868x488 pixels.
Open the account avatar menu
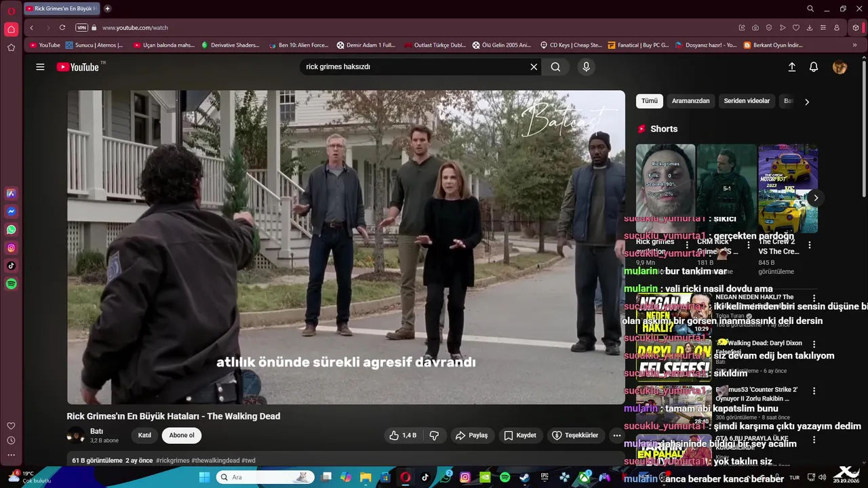(840, 67)
